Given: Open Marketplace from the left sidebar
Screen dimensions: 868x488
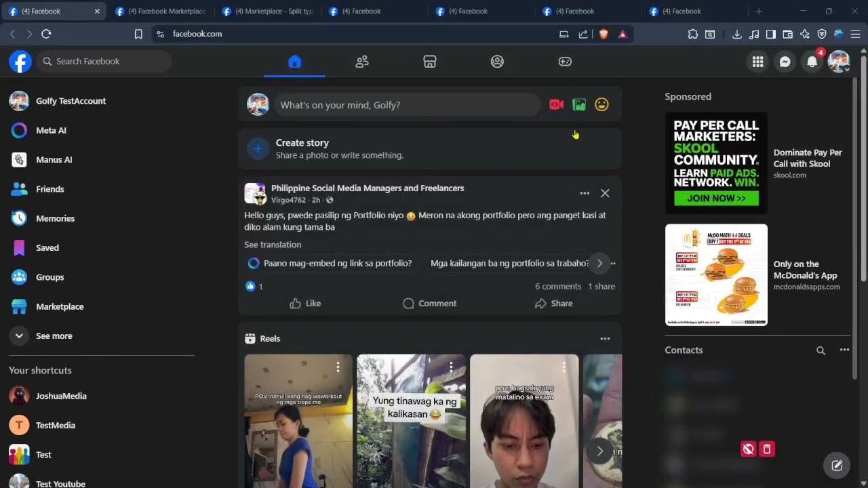Looking at the screenshot, I should [102, 306].
